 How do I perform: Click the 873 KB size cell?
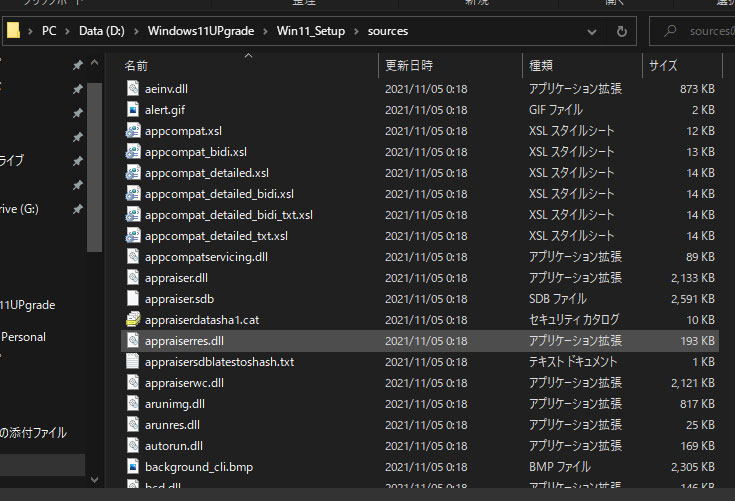698,89
